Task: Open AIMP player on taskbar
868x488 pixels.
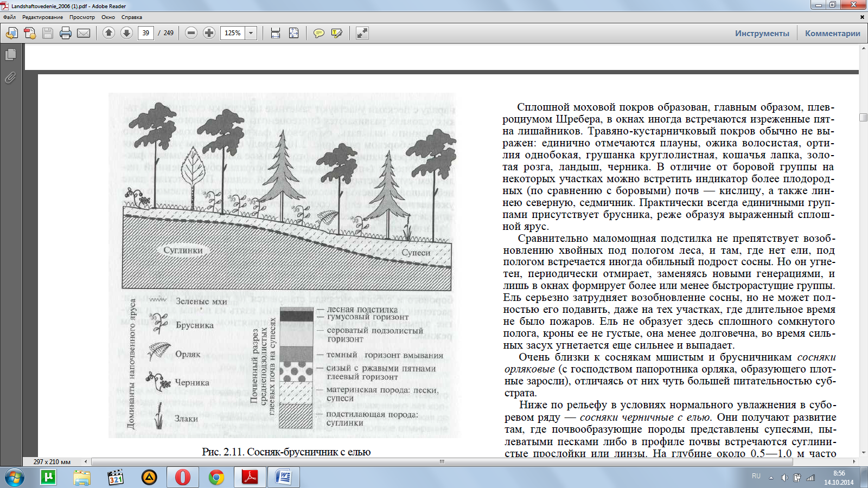Action: pyautogui.click(x=149, y=478)
